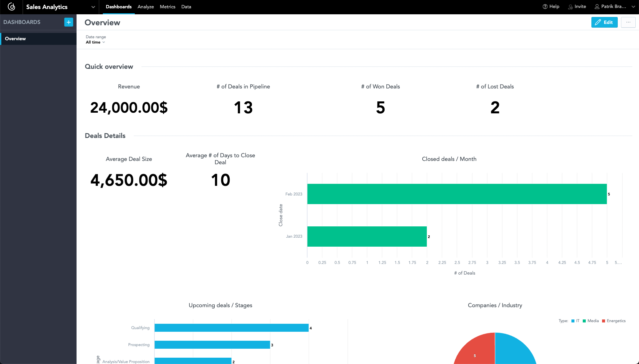
Task: Switch to the Analyze tab
Action: coord(145,7)
